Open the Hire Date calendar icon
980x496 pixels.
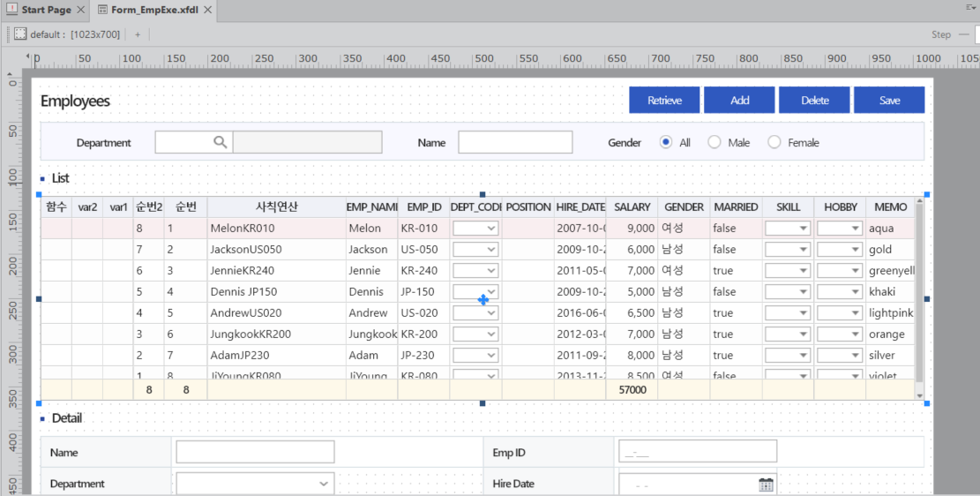coord(766,485)
